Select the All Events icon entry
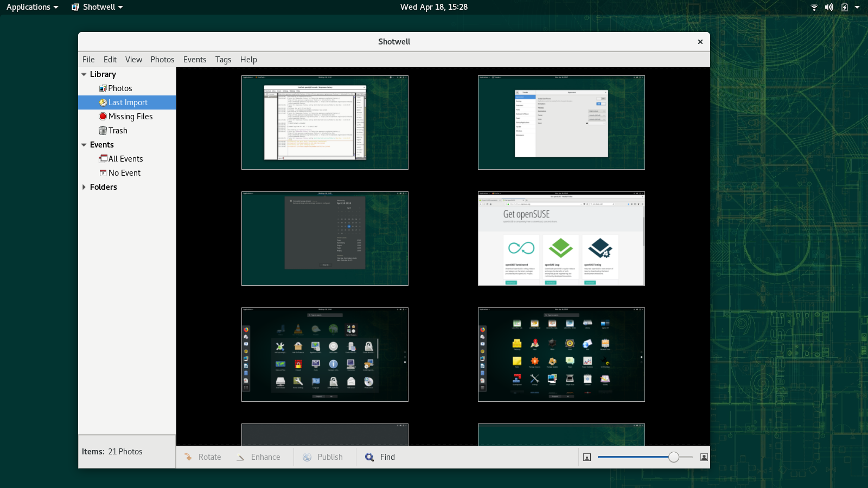The width and height of the screenshot is (868, 488). coord(103,159)
